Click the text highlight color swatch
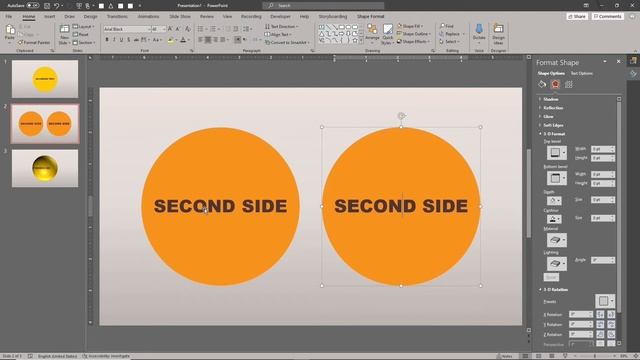Screen dimensions: 640x360 tap(171, 40)
